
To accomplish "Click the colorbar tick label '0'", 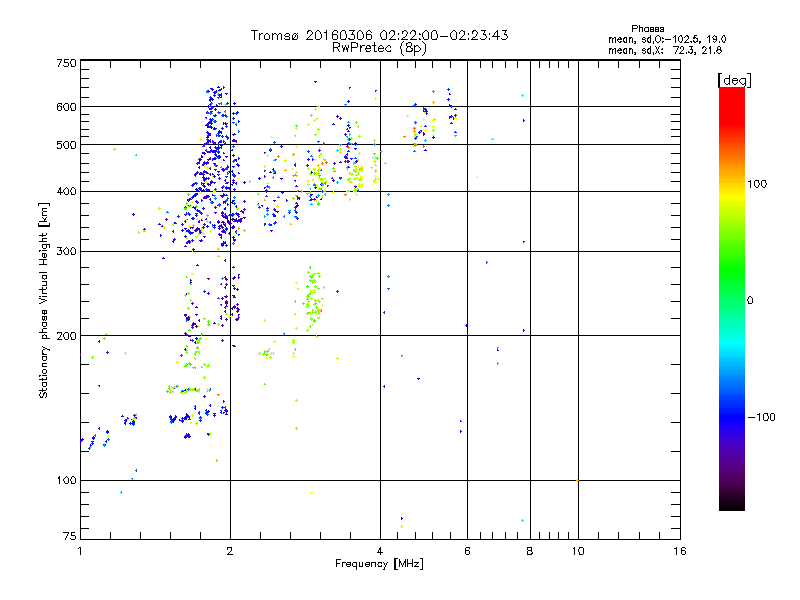I will [x=750, y=301].
